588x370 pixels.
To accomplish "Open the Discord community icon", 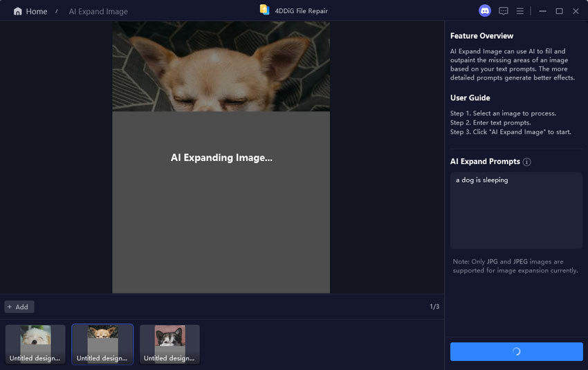I will coord(484,11).
